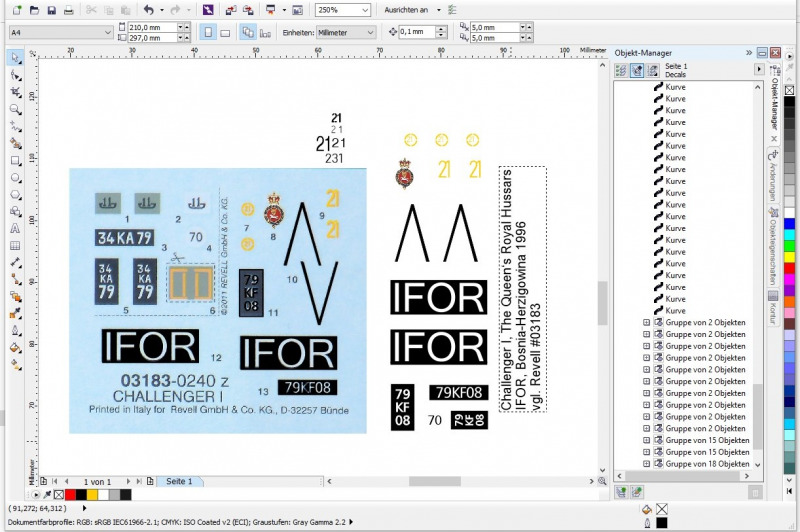Image resolution: width=800 pixels, height=532 pixels.
Task: Pick yellow in the document palette
Action: click(x=92, y=494)
